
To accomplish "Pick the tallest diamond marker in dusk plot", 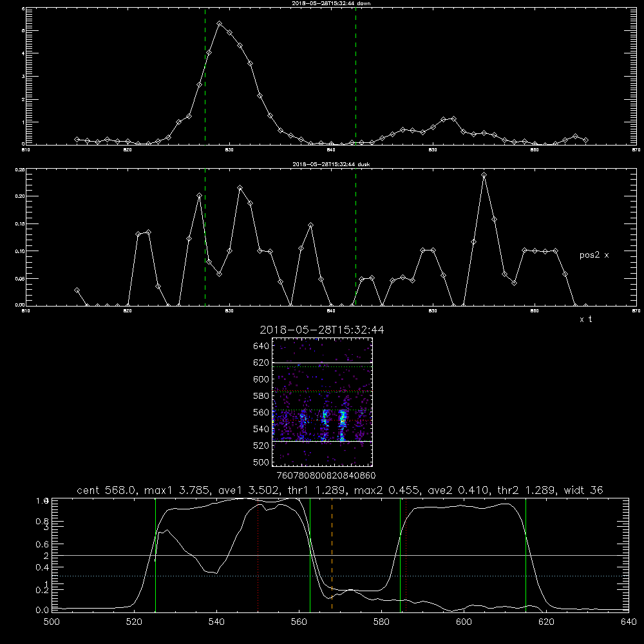I will [x=484, y=175].
